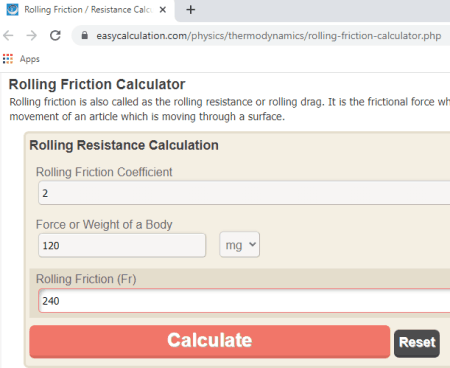Reload the page with the refresh icon
450x368 pixels.
click(x=55, y=35)
